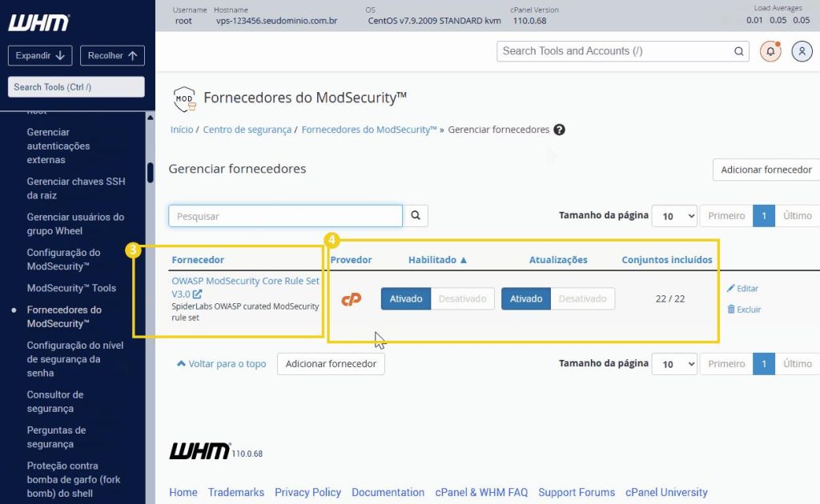
Task: Open the help question mark icon
Action: pos(559,130)
